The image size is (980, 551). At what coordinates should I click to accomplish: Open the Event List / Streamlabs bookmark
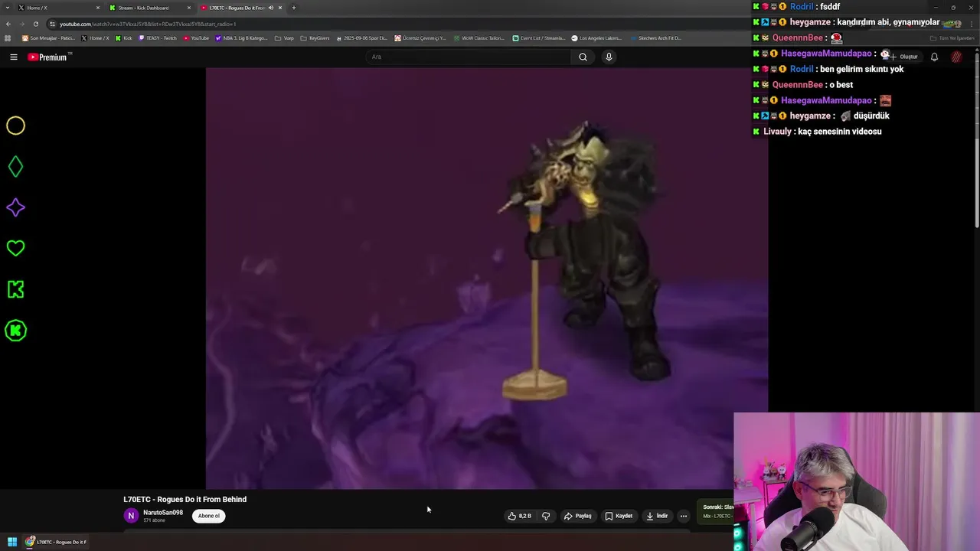pos(539,37)
